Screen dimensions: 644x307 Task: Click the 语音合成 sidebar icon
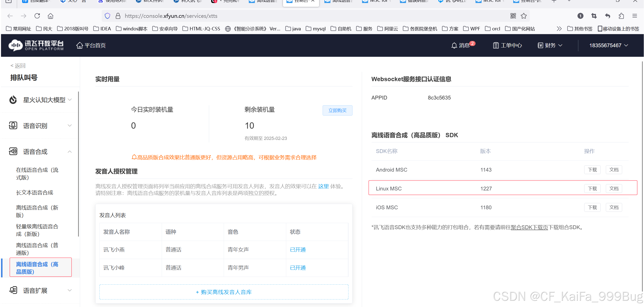pyautogui.click(x=13, y=151)
